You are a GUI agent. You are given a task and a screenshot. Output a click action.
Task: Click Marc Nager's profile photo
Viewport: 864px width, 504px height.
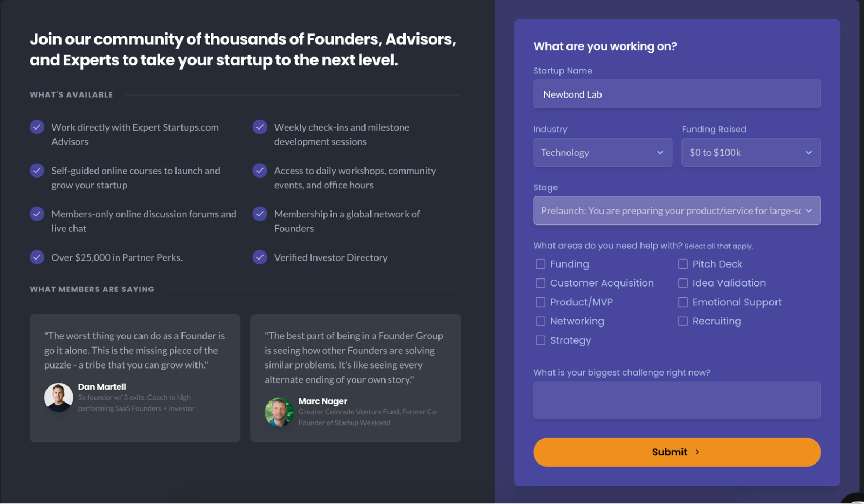point(279,412)
